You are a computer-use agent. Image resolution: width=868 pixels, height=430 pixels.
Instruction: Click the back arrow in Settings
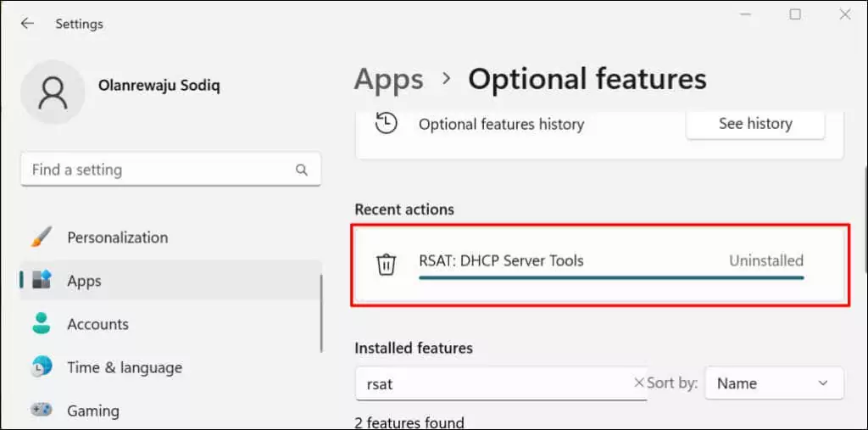click(27, 23)
